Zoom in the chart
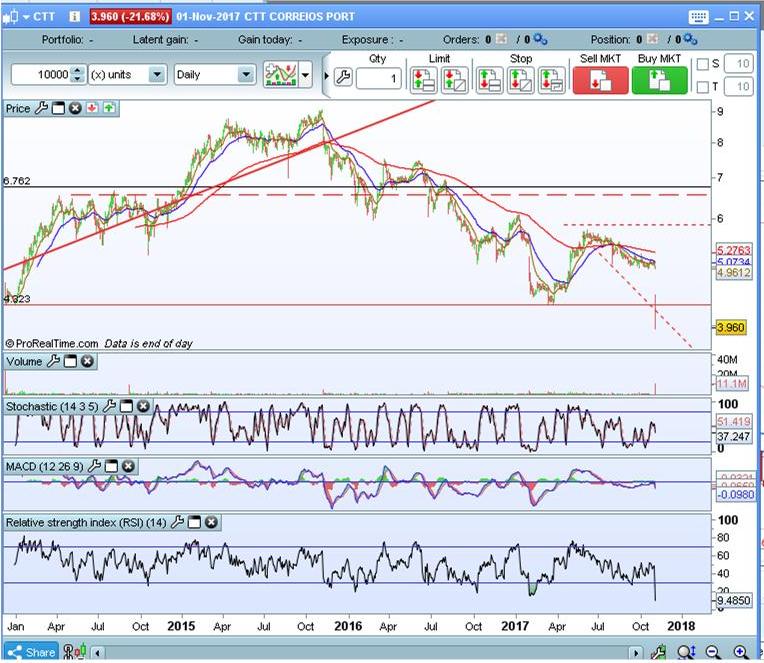This screenshot has width=764, height=663. 741,652
